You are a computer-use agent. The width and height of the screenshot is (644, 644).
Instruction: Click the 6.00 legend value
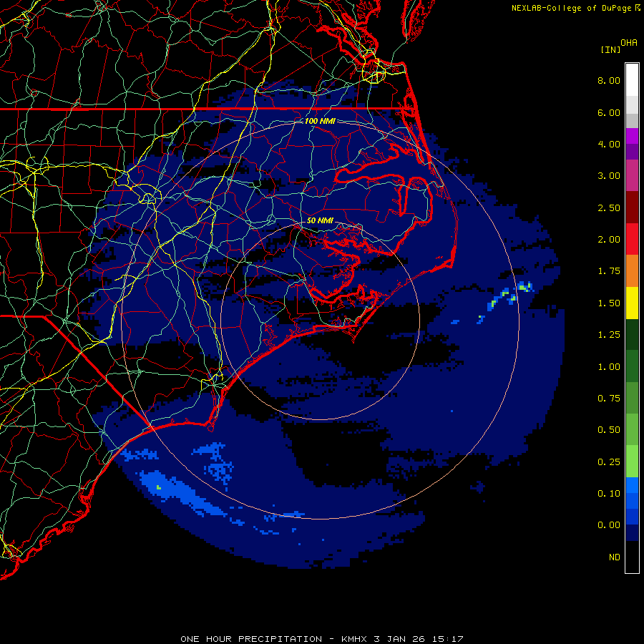pyautogui.click(x=609, y=112)
